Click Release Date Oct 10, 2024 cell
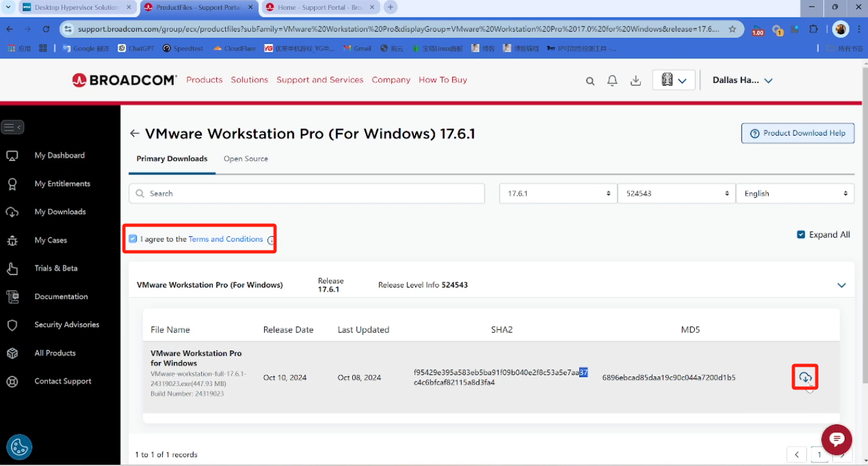Viewport: 868px width, 466px height. pos(285,378)
